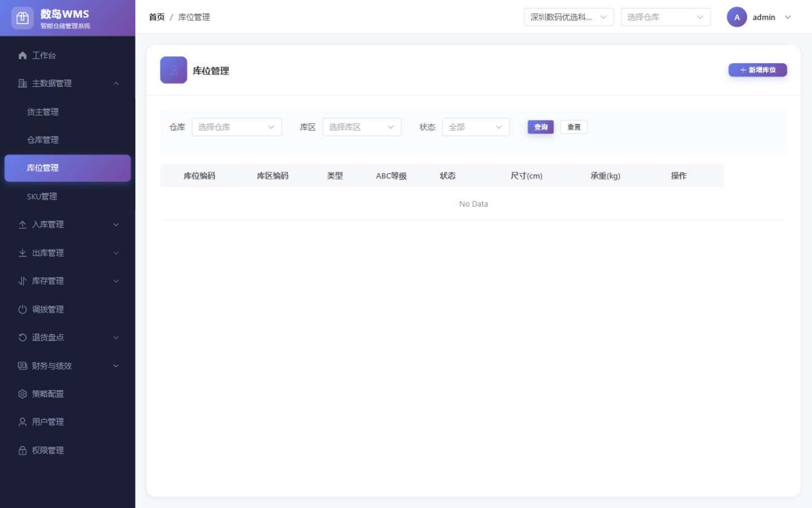Open SKU管理 in the sidebar

click(x=68, y=196)
